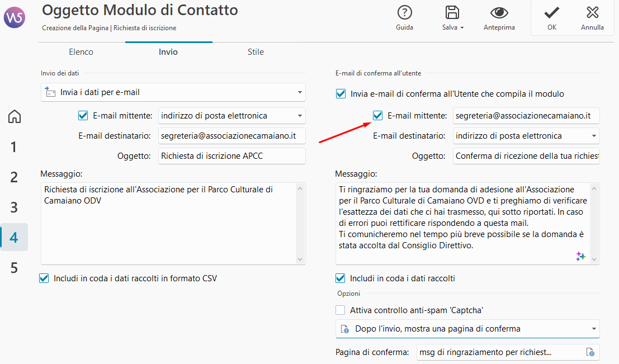Click left message scrollbar up arrow
The width and height of the screenshot is (619, 364).
pos(300,188)
